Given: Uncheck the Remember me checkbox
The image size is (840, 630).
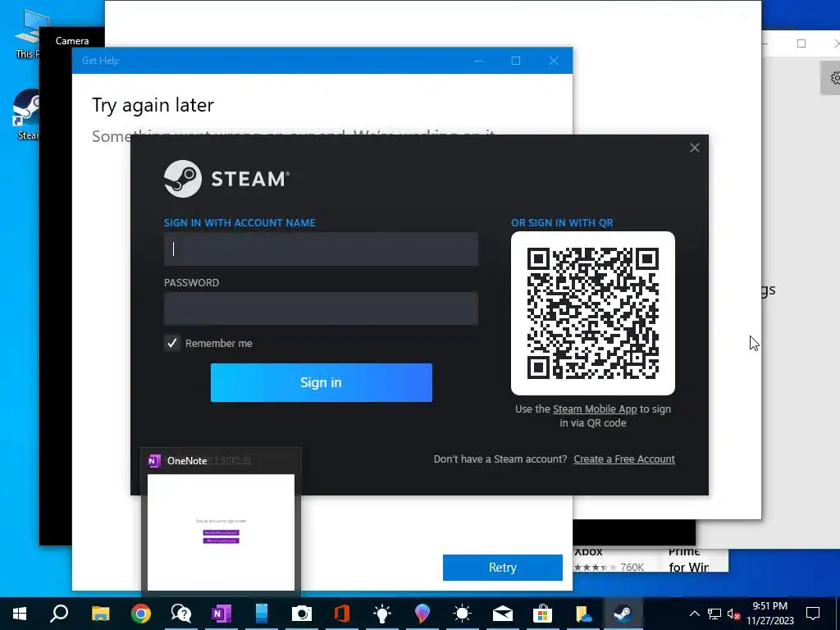Looking at the screenshot, I should (x=172, y=344).
